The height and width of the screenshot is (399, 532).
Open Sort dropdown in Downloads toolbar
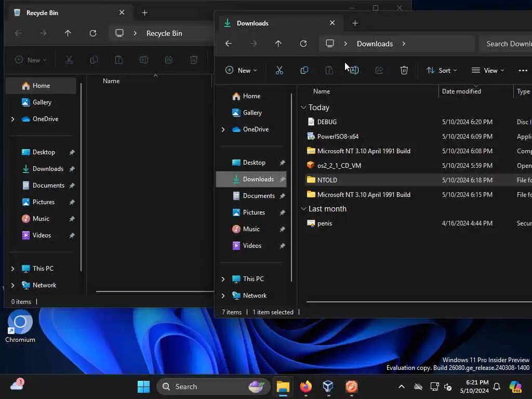(442, 71)
